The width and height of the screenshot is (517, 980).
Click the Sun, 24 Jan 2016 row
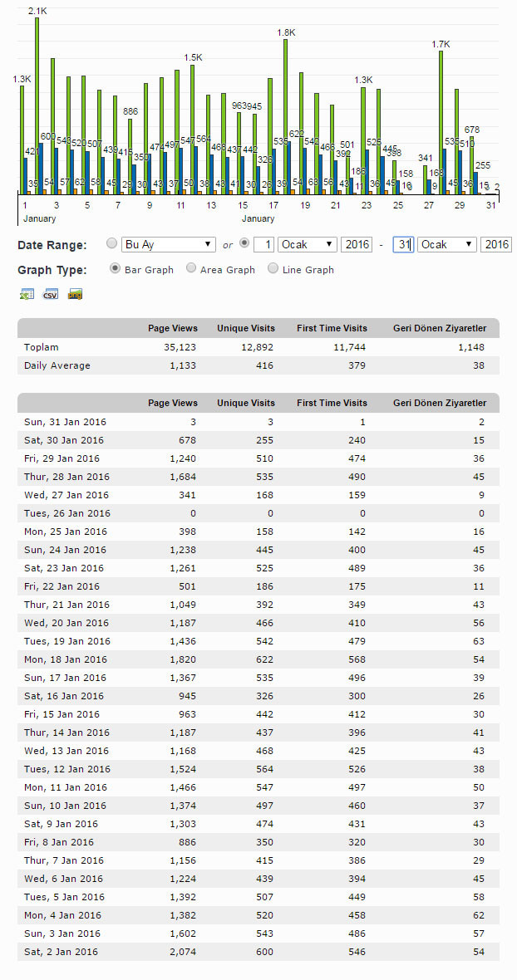pyautogui.click(x=258, y=550)
